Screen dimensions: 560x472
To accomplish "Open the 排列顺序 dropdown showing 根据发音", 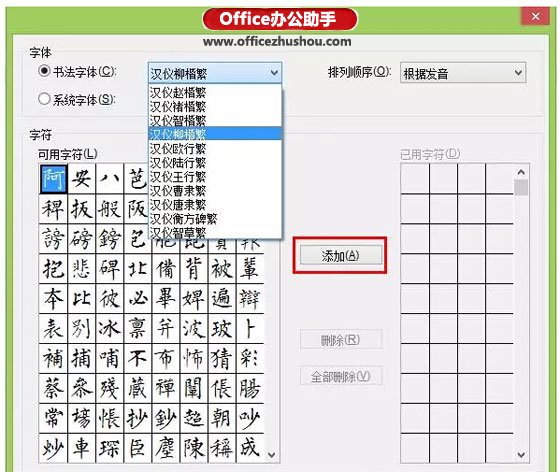I will [x=463, y=73].
